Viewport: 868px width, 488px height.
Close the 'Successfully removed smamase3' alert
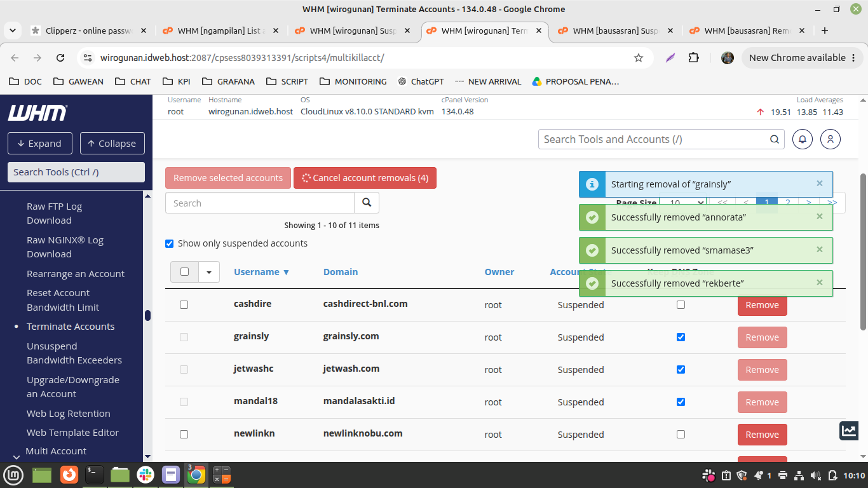point(820,250)
